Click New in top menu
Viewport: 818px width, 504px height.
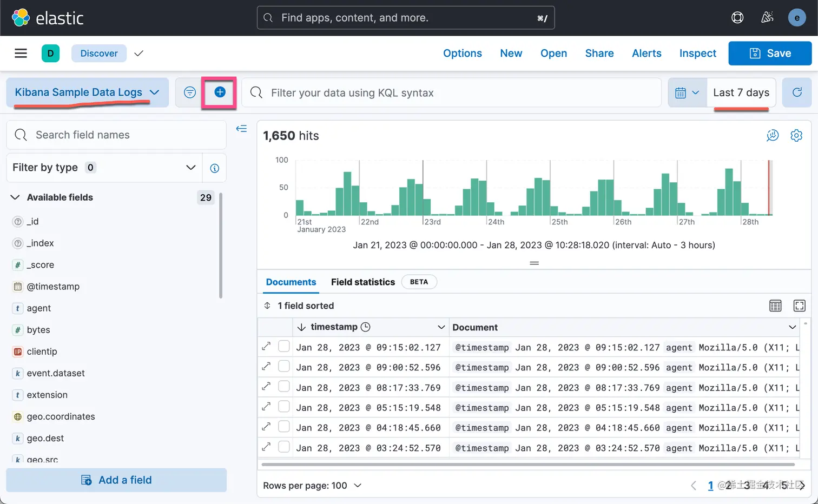[x=511, y=53]
